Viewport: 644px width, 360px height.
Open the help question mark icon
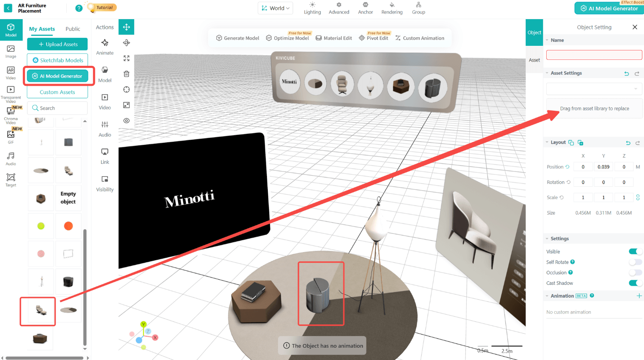(79, 8)
